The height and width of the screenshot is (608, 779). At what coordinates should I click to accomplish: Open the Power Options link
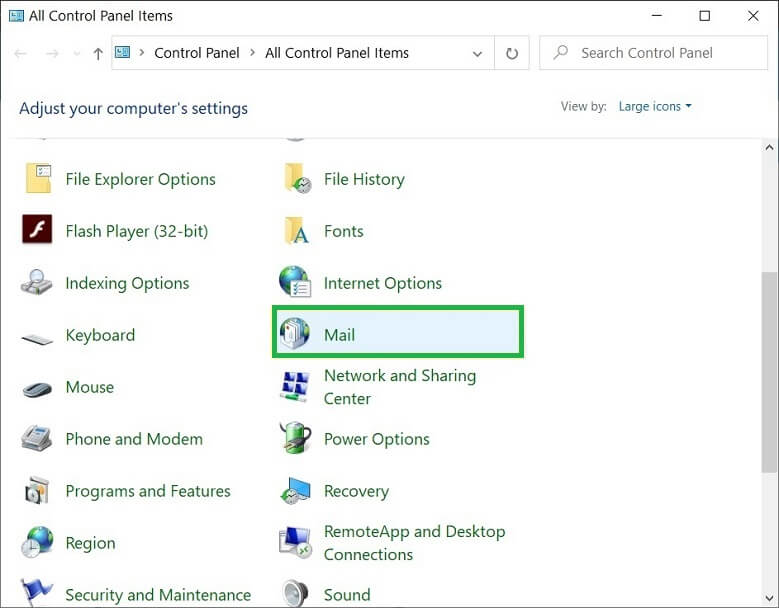pos(377,439)
